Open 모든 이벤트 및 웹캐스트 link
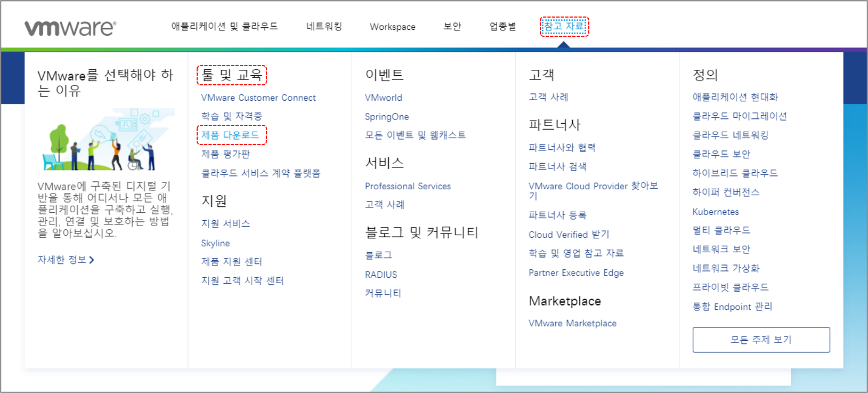The width and height of the screenshot is (868, 393). 415,135
